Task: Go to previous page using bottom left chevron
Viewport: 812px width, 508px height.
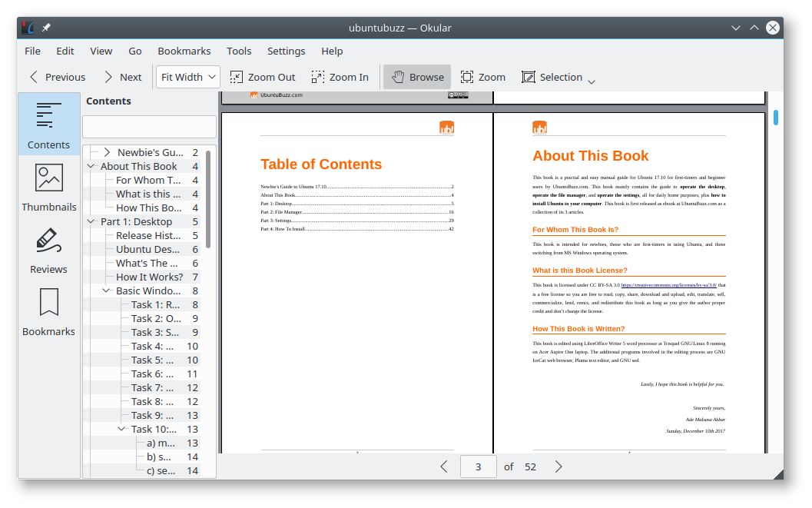Action: (444, 467)
